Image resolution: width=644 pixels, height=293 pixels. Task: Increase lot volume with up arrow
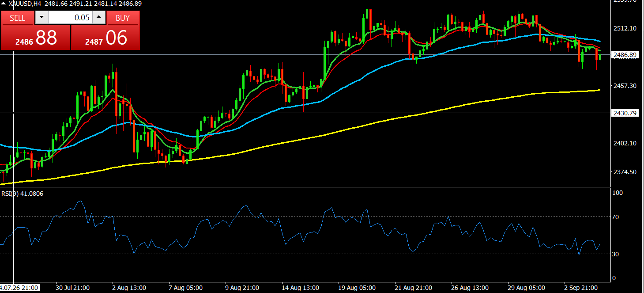(x=99, y=18)
